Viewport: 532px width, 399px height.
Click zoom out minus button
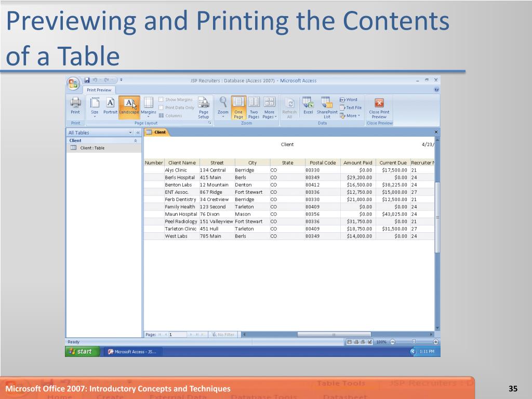393,342
